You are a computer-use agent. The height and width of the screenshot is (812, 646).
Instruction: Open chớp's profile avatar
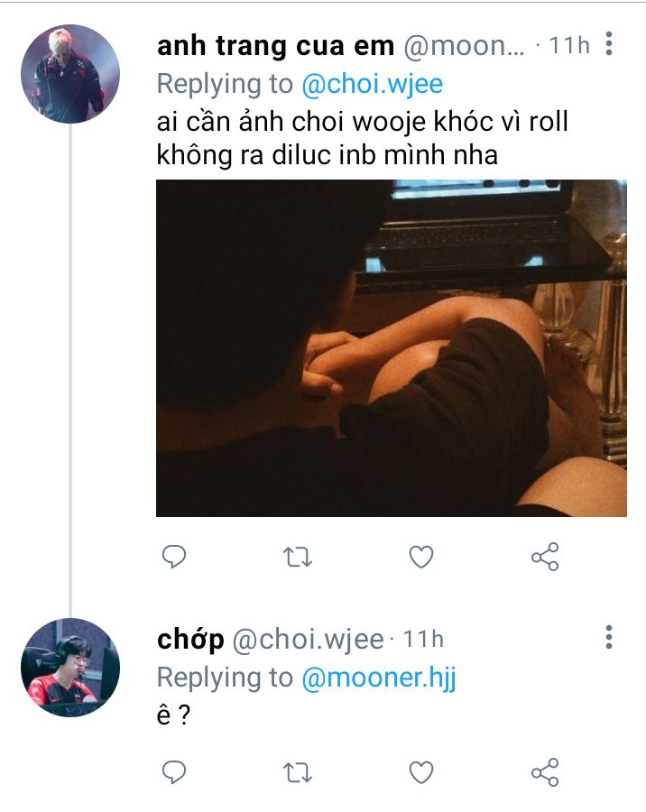(70, 668)
